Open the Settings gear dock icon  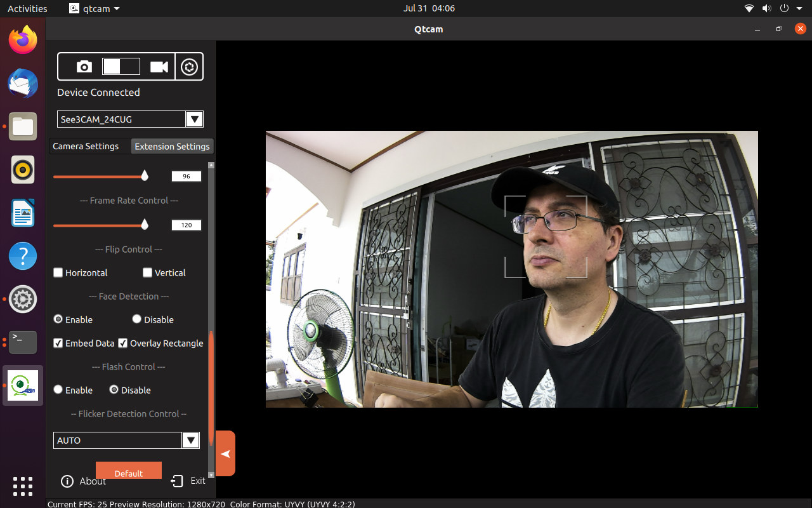(23, 299)
